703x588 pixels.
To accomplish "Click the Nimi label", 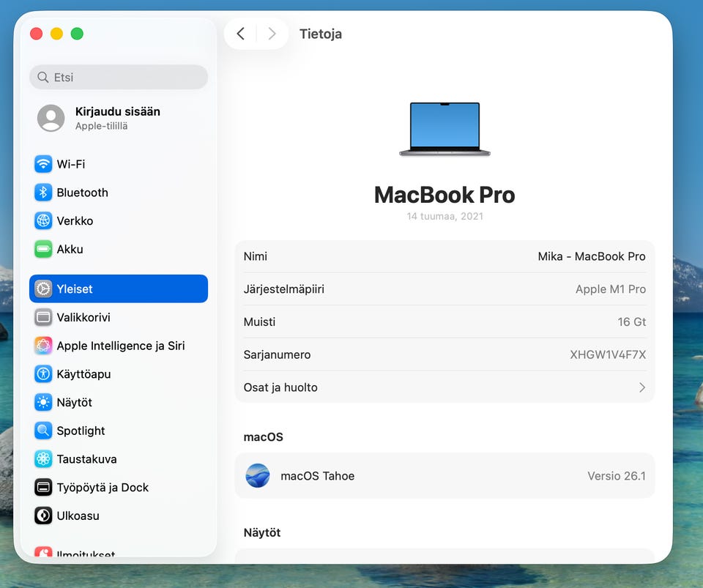I will [255, 256].
